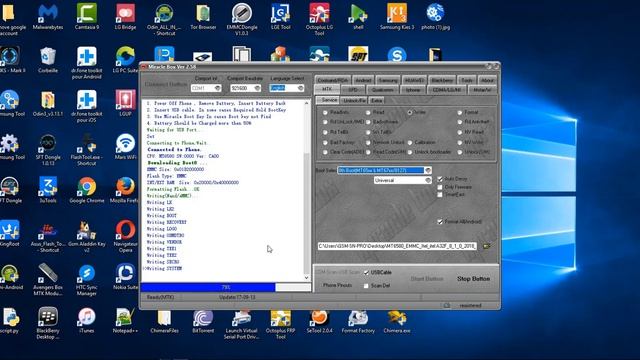Launch Opera navigator desktop icon
The width and height of the screenshot is (640, 360).
[125, 237]
